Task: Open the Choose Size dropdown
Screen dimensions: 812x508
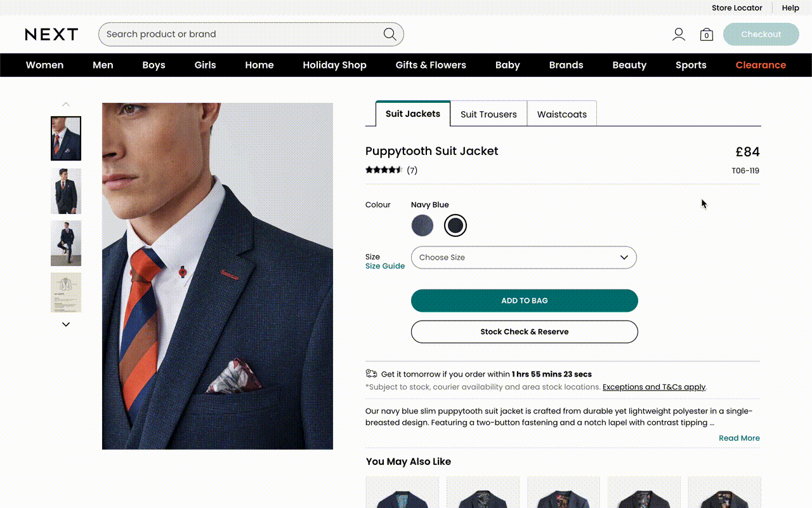Action: pyautogui.click(x=524, y=257)
